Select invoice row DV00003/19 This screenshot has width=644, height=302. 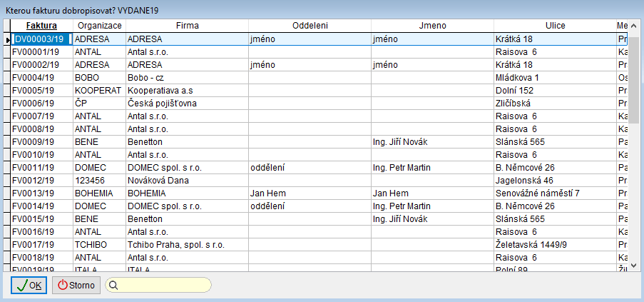41,39
